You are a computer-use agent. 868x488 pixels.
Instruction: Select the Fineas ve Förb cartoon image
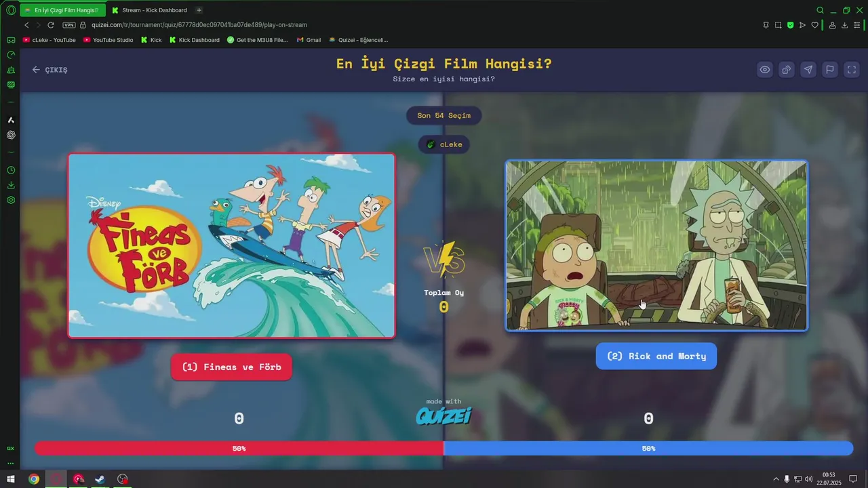click(x=231, y=245)
